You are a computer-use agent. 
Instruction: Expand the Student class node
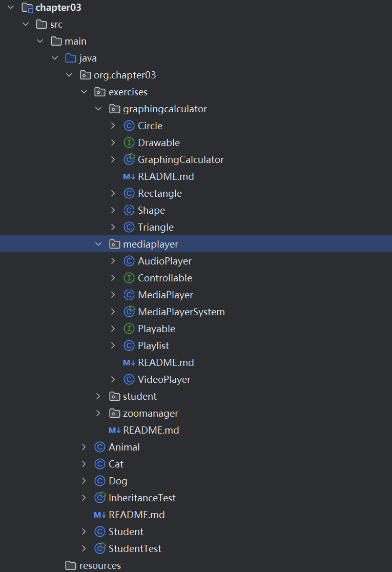click(x=84, y=532)
